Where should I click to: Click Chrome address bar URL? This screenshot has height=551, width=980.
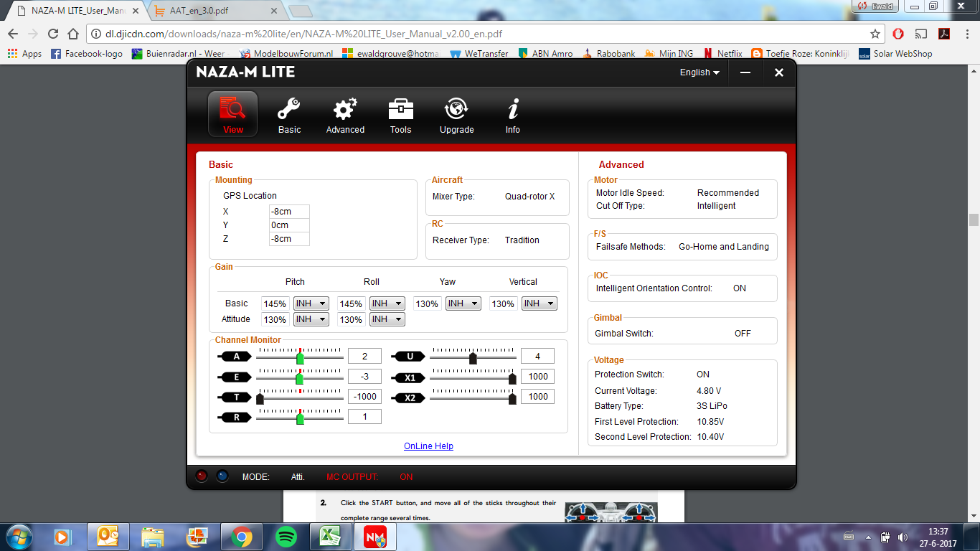tap(303, 34)
